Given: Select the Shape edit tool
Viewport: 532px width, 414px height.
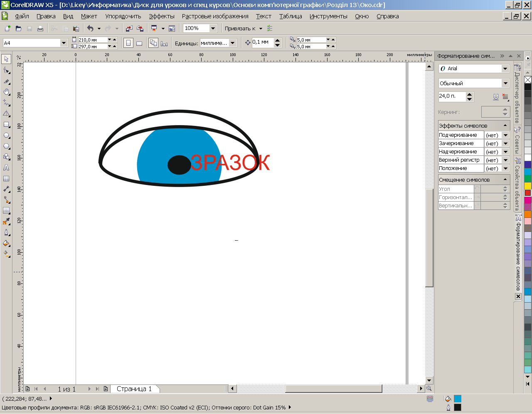Looking at the screenshot, I should 6,70.
